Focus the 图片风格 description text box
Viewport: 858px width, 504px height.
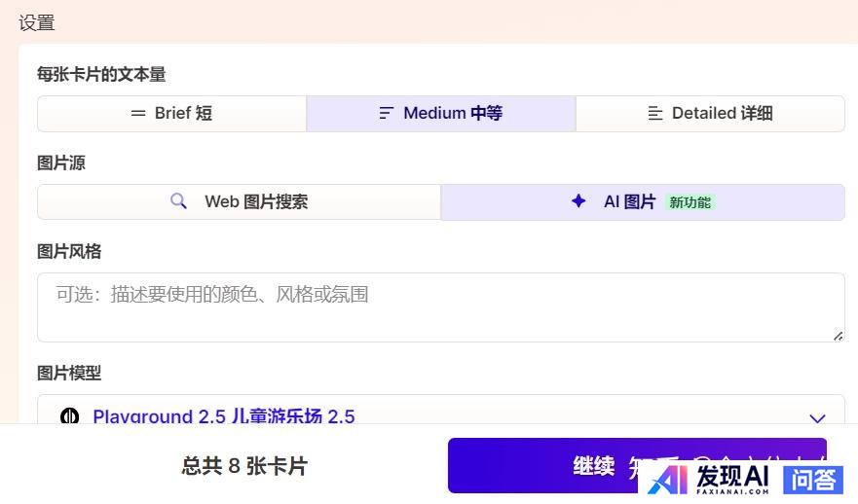(x=441, y=307)
